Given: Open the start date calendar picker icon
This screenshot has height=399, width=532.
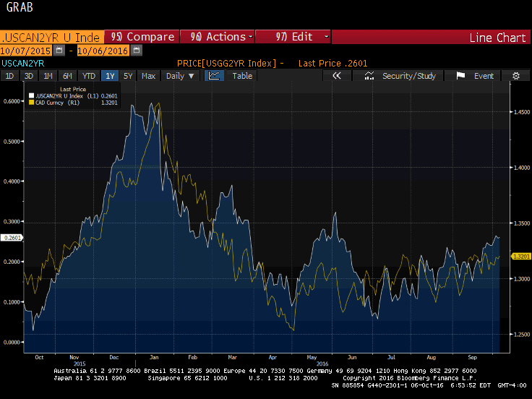Looking at the screenshot, I should click(x=59, y=51).
